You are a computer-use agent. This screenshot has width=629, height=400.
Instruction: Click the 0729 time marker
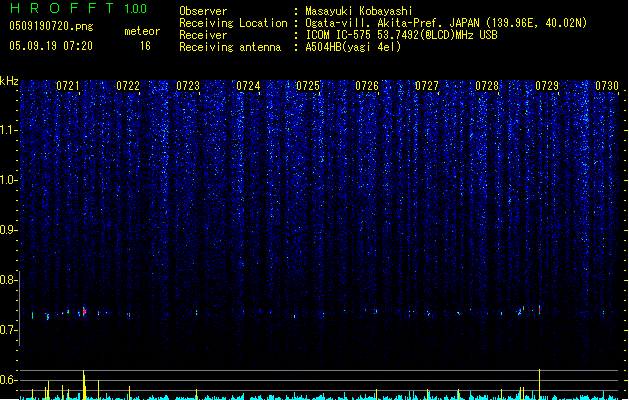tap(547, 86)
